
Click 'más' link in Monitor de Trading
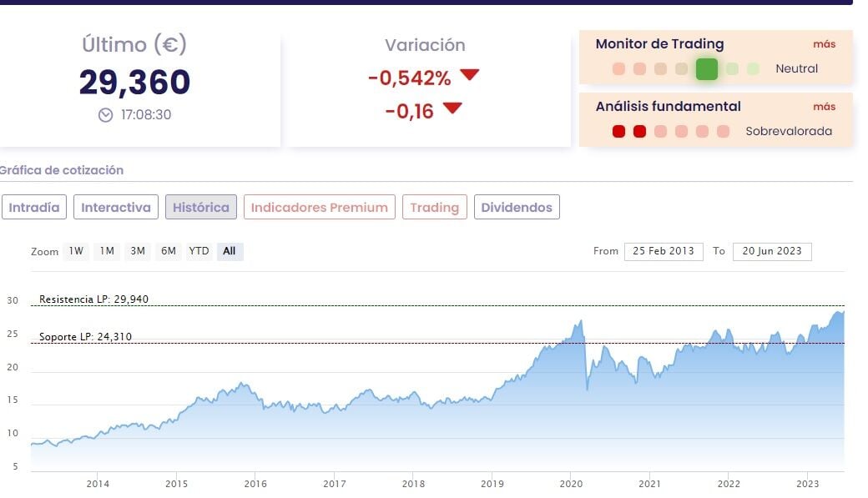pyautogui.click(x=824, y=44)
